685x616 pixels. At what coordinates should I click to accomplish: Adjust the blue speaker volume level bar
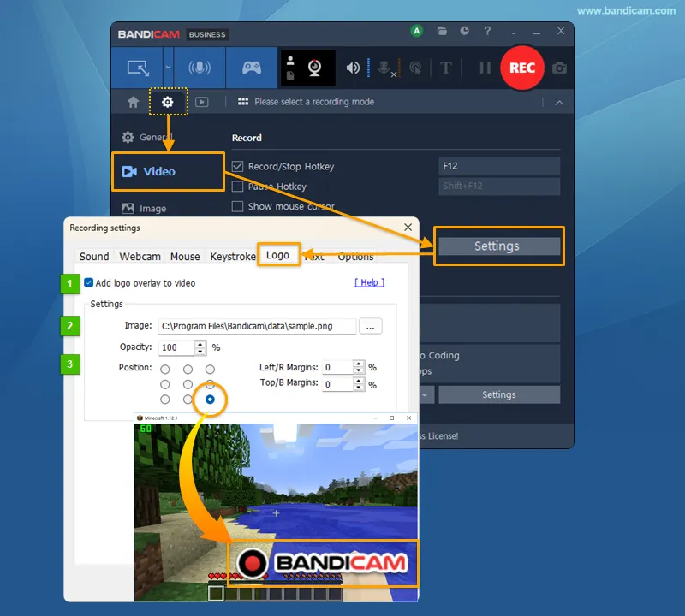click(369, 68)
